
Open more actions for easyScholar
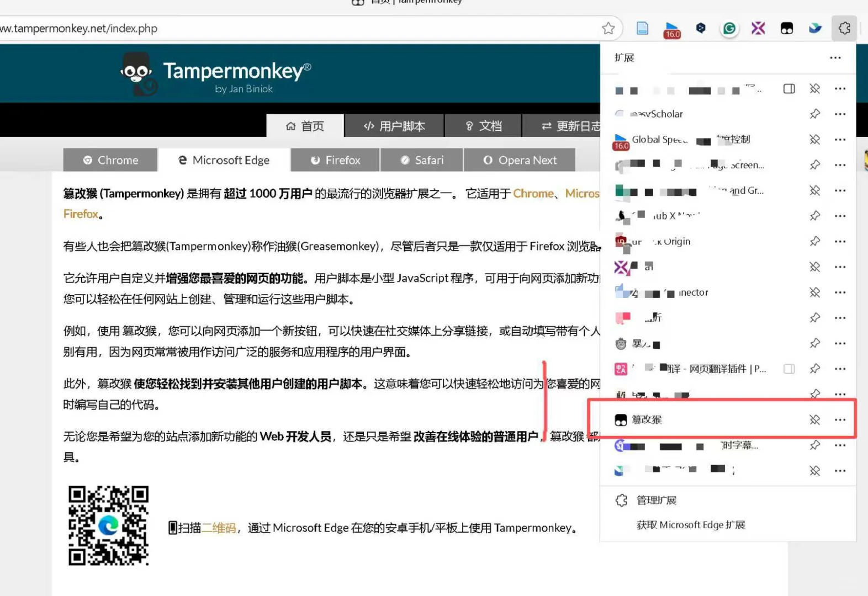tap(840, 114)
